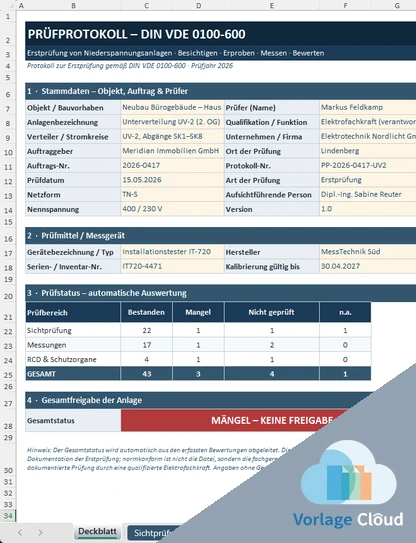Select row 34 header
Image resolution: width=416 pixels, height=543 pixels.
click(x=8, y=516)
